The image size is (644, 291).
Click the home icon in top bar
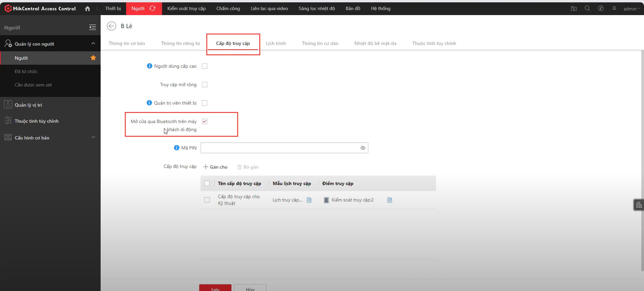88,9
